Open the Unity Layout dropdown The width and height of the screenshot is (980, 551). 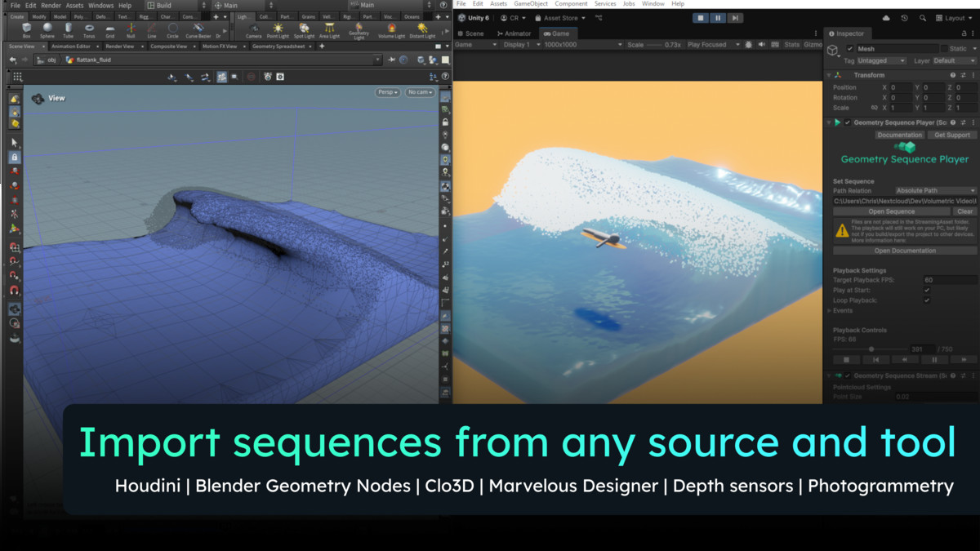[953, 18]
